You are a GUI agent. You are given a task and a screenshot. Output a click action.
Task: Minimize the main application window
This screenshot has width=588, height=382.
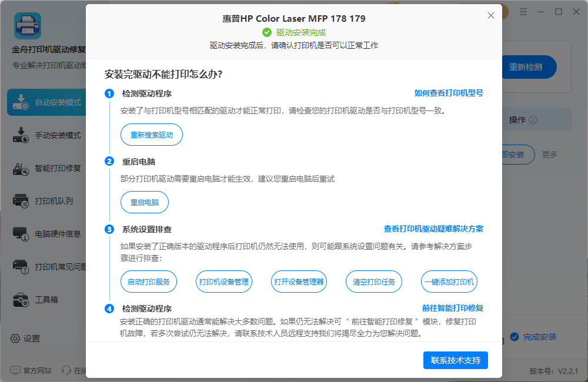[541, 12]
